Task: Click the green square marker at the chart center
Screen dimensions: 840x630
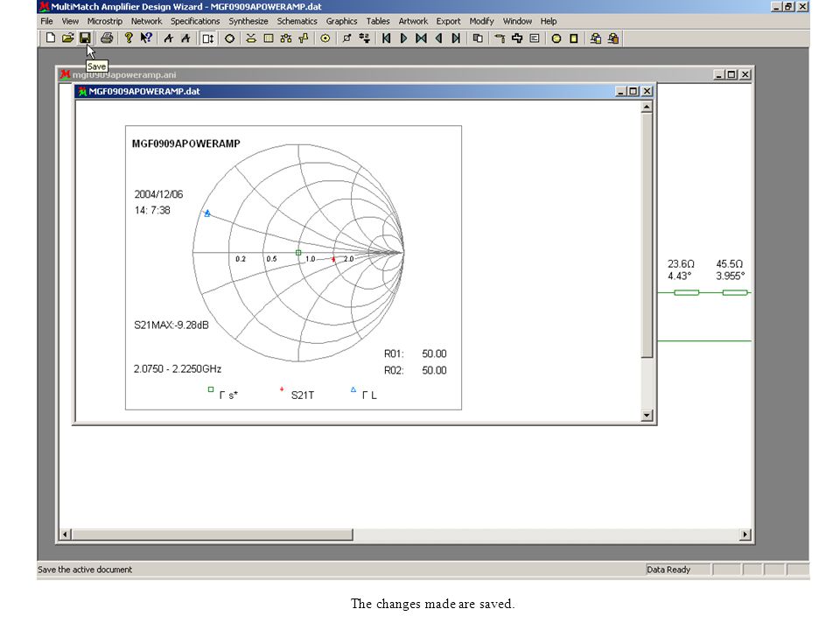Action: 298,253
